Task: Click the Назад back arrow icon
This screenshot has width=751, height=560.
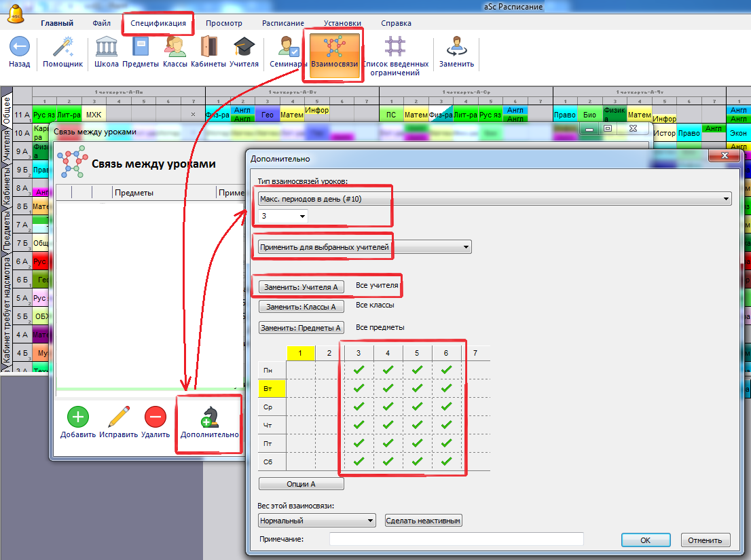Action: coord(20,48)
